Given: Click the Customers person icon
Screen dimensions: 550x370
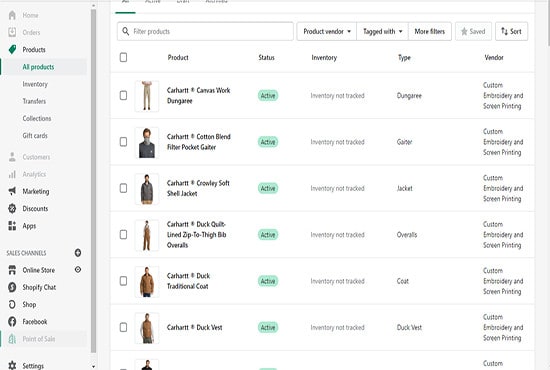Looking at the screenshot, I should pos(12,157).
